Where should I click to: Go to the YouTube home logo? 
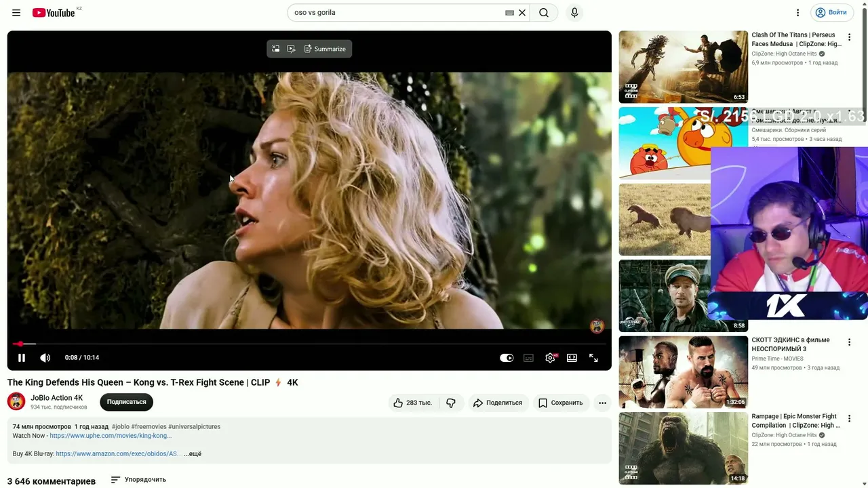coord(54,13)
